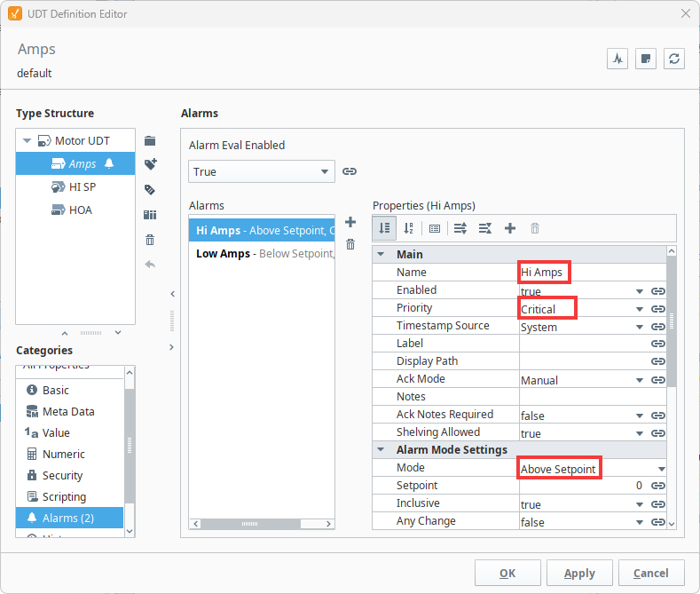Collapse the Alarm Mode Settings section

click(381, 450)
